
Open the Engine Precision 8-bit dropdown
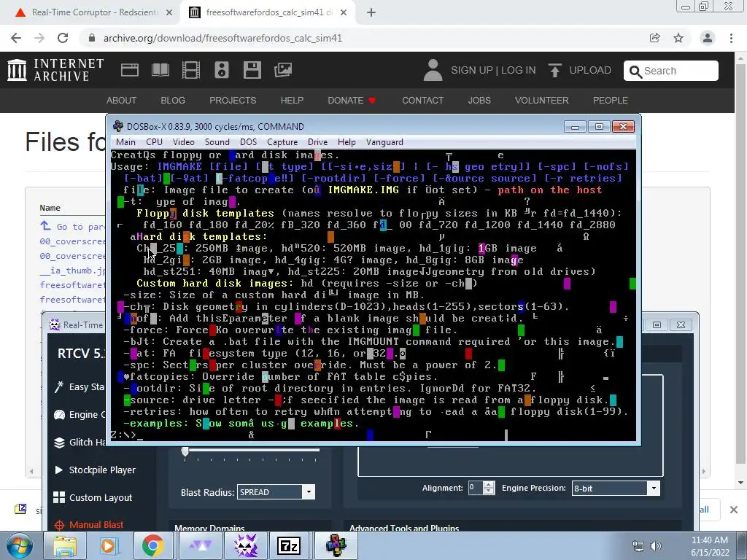616,488
